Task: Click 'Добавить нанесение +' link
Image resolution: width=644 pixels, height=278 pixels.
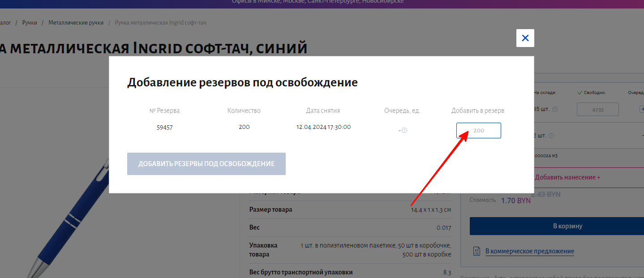Action: click(x=567, y=177)
